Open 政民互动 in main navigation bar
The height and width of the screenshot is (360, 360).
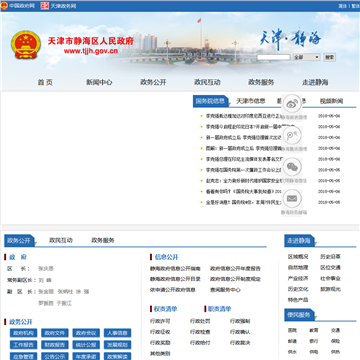[207, 82]
